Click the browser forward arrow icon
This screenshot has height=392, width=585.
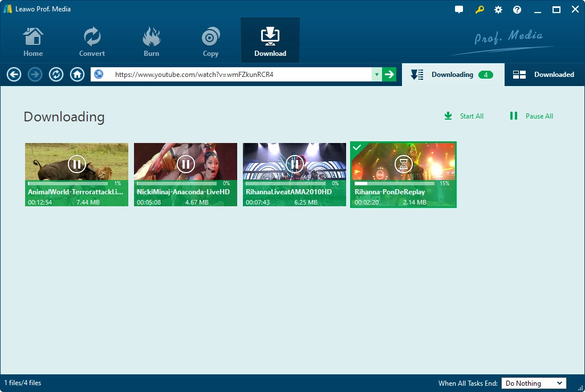tap(35, 75)
